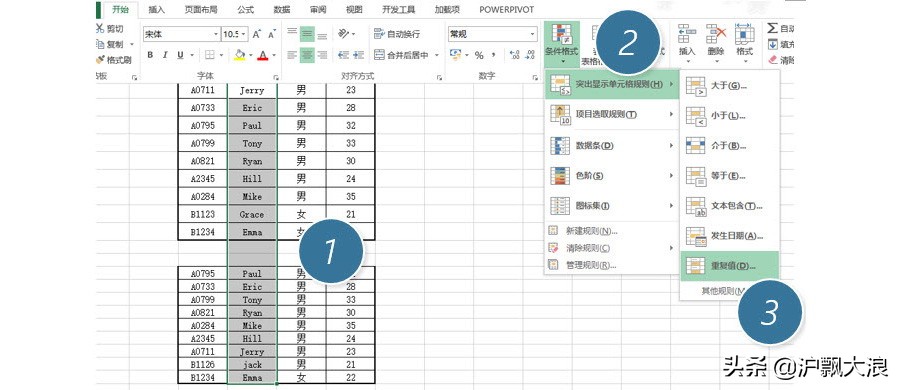
Task: Apply the red font color button
Action: coord(263,55)
